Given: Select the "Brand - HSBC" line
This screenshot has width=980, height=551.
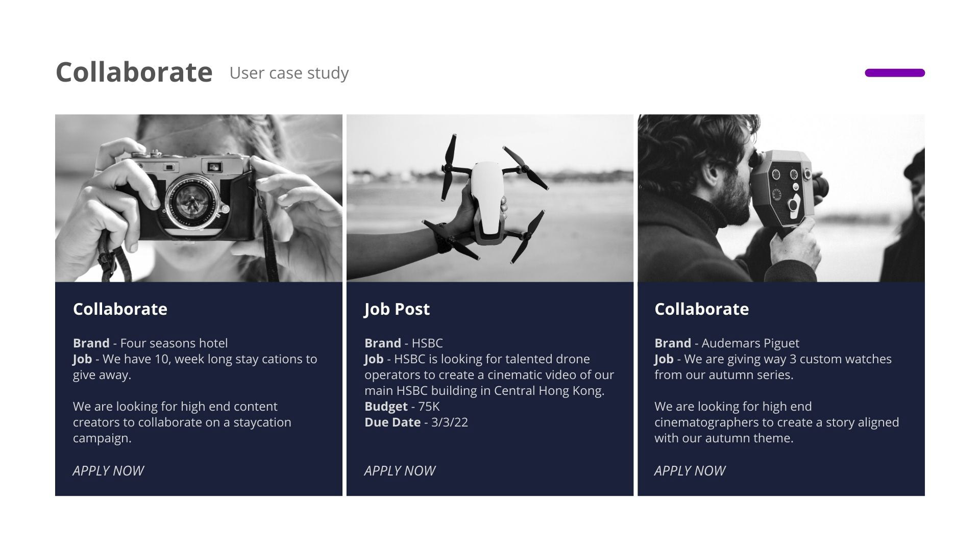Looking at the screenshot, I should coord(403,343).
